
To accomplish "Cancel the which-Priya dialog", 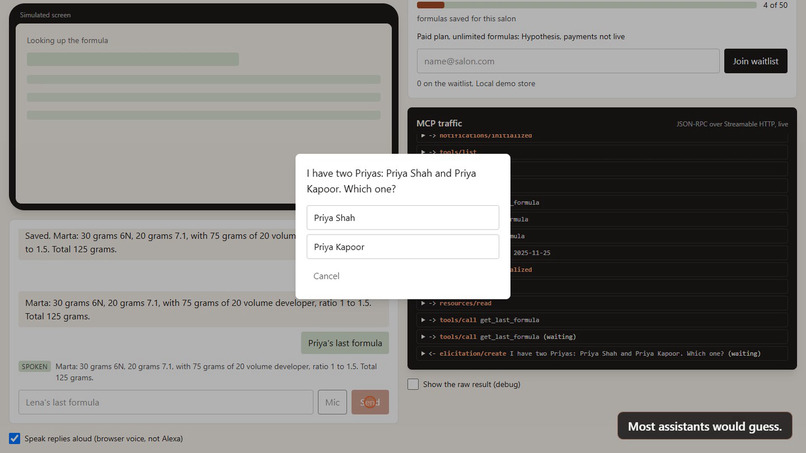I will [x=326, y=276].
